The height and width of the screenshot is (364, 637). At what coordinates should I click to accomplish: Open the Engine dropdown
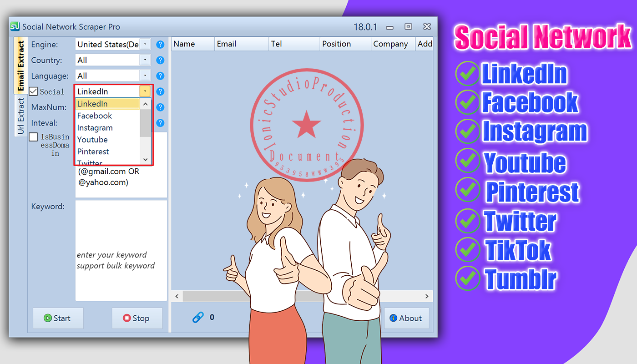[x=145, y=44]
